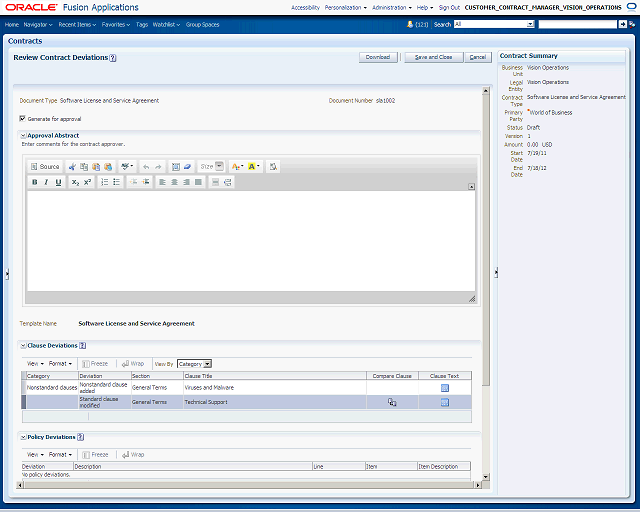The width and height of the screenshot is (640, 512).
Task: Click the global search text field
Action: pos(578,24)
